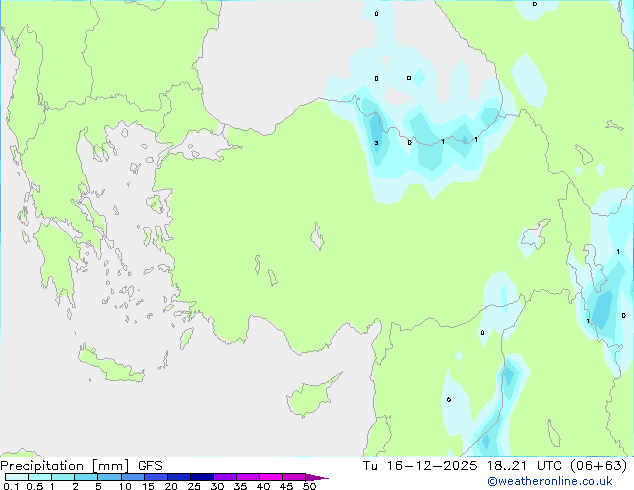Click the 'Tu 16-12-2025 18..21 UTC' date text

[462, 466]
